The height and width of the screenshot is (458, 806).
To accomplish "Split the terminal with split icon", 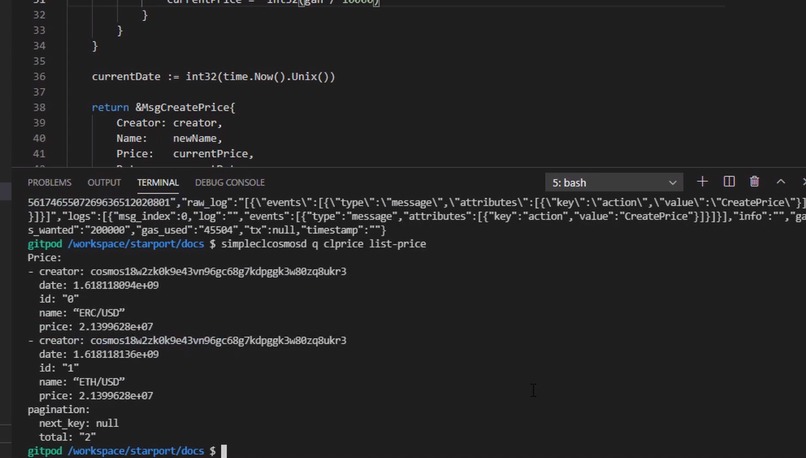I will point(729,181).
